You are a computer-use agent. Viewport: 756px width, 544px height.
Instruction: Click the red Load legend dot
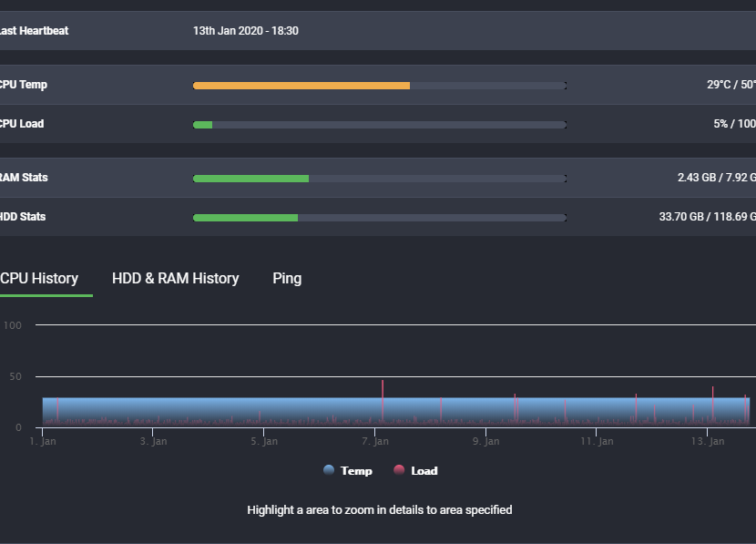pos(399,469)
